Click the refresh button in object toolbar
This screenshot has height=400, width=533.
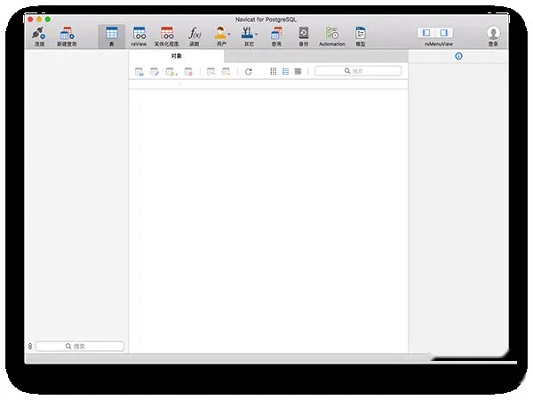[248, 71]
